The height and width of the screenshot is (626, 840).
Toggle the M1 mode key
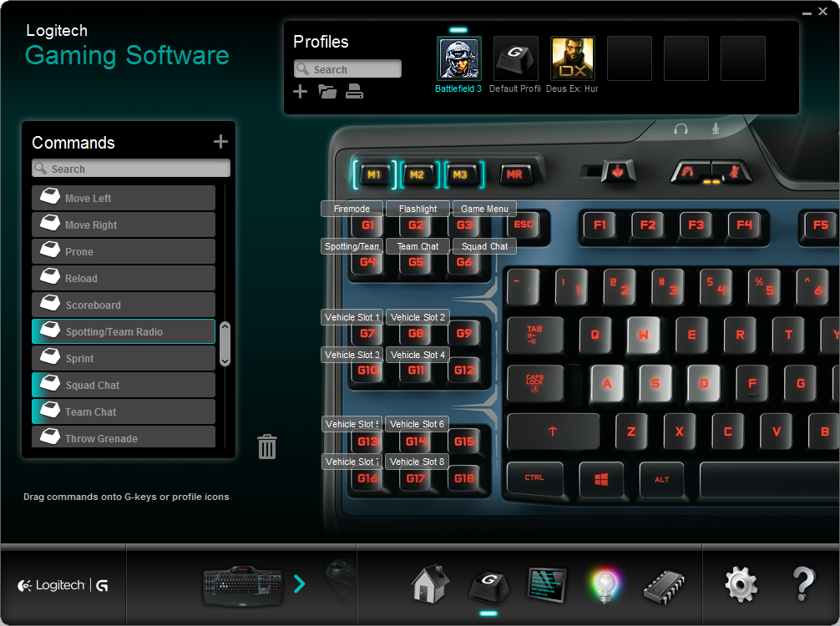[x=374, y=174]
